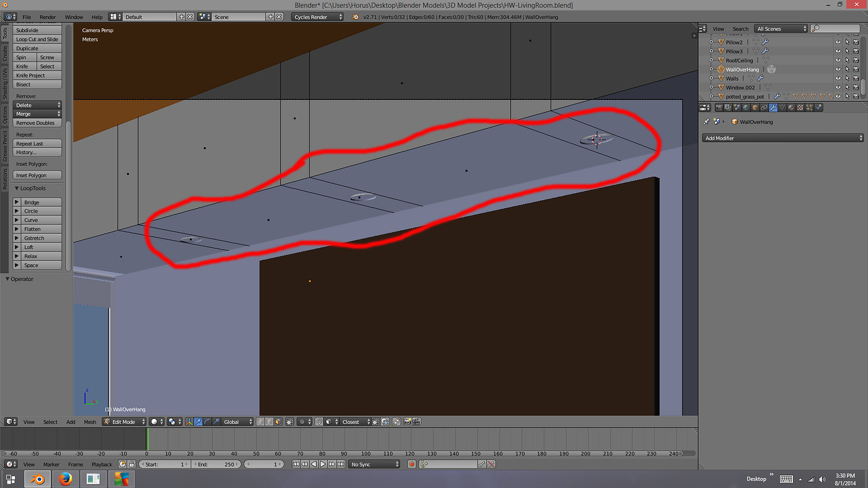The image size is (868, 488).
Task: Hide the Pillow2 object in the viewport
Action: pyautogui.click(x=838, y=42)
